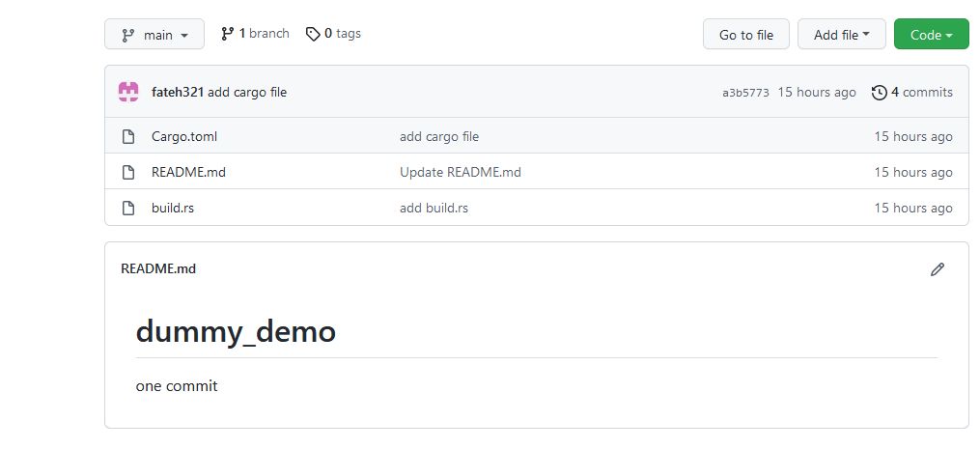Screen dimensions: 980x449
Task: Click the Go to file button
Action: [x=746, y=35]
